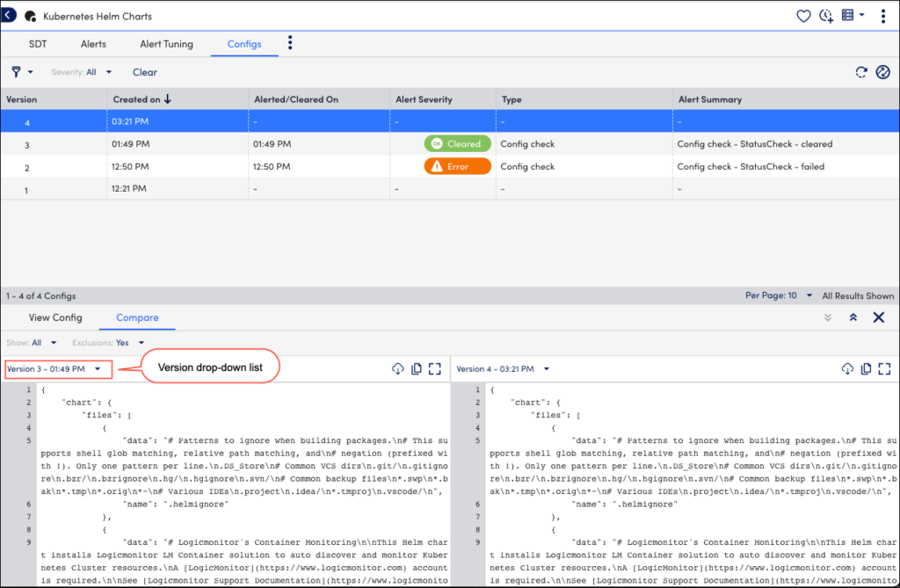900x588 pixels.
Task: Refresh the configs list
Action: coord(861,72)
